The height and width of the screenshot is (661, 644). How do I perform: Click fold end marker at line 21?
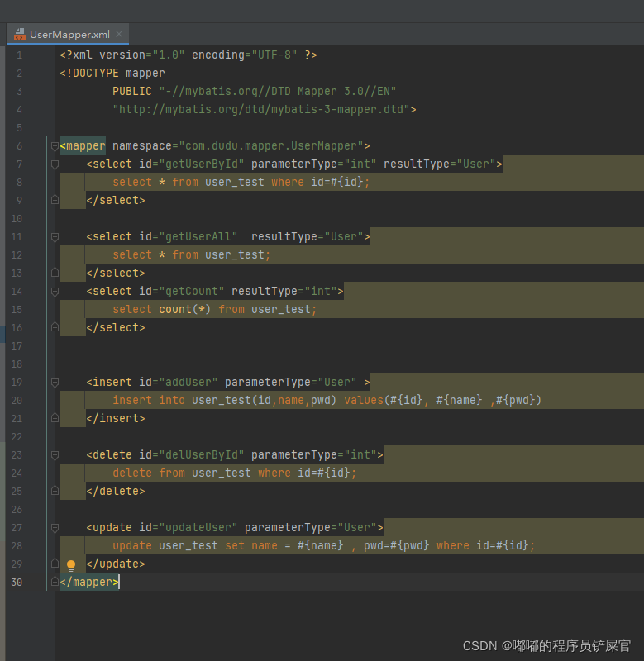pyautogui.click(x=55, y=419)
